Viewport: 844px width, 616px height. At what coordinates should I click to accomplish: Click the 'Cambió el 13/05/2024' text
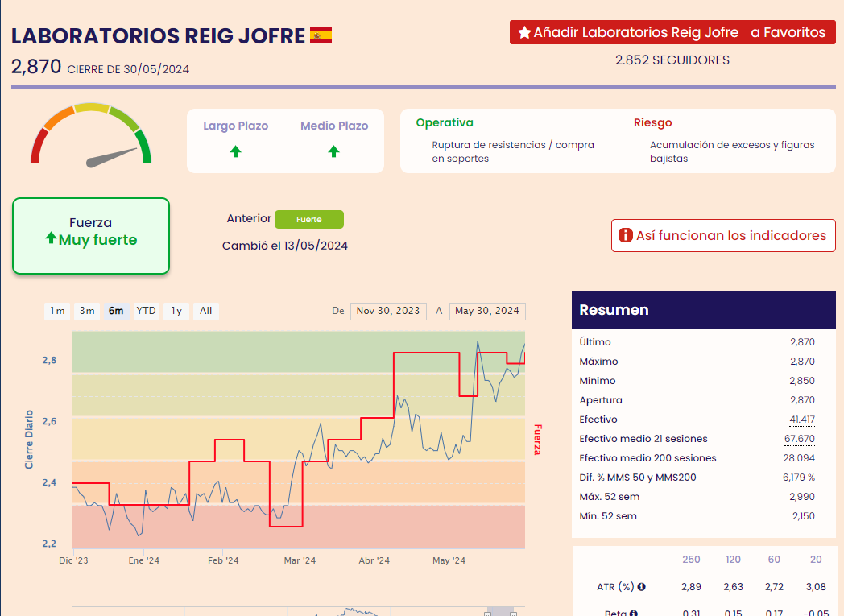pos(285,246)
